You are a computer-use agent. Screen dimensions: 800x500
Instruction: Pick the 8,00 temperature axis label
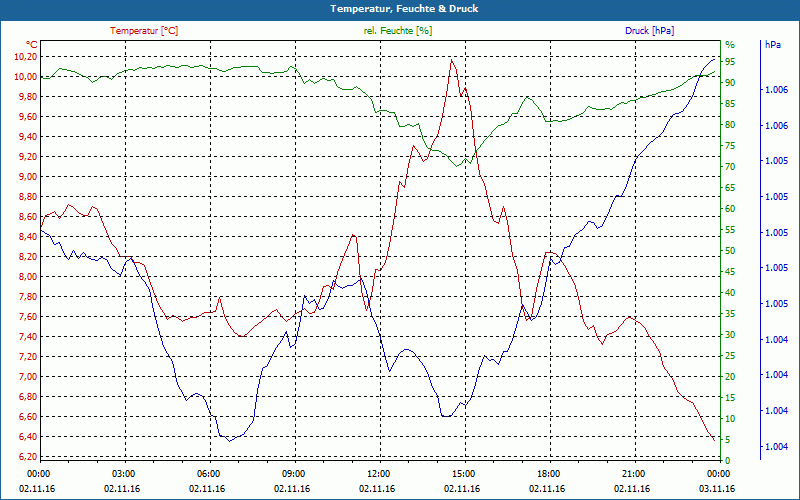28,277
